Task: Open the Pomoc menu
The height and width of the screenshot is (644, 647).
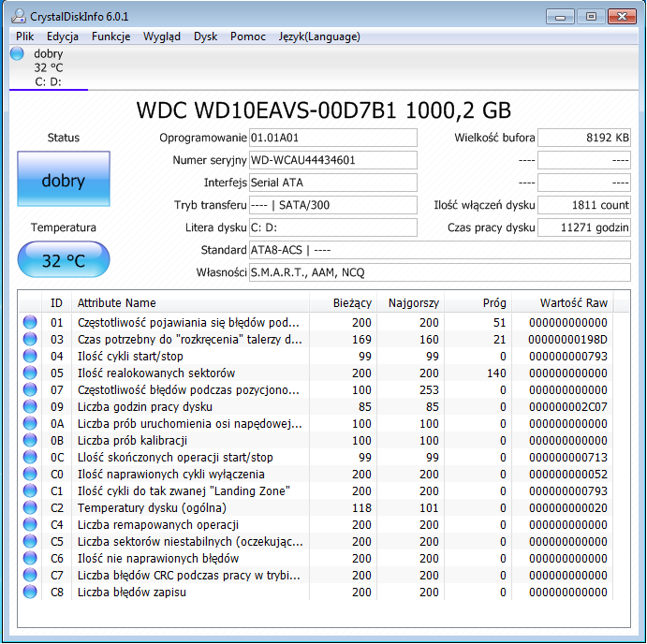Action: [x=247, y=37]
